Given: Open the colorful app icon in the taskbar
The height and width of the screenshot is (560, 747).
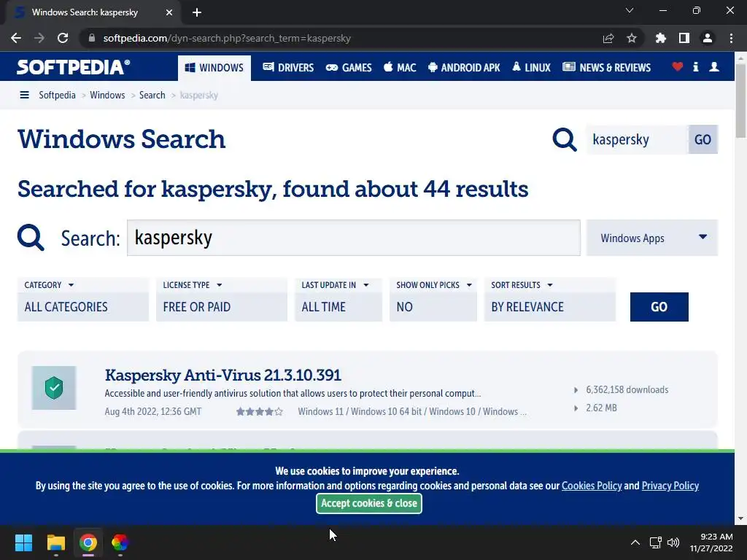Looking at the screenshot, I should point(120,542).
